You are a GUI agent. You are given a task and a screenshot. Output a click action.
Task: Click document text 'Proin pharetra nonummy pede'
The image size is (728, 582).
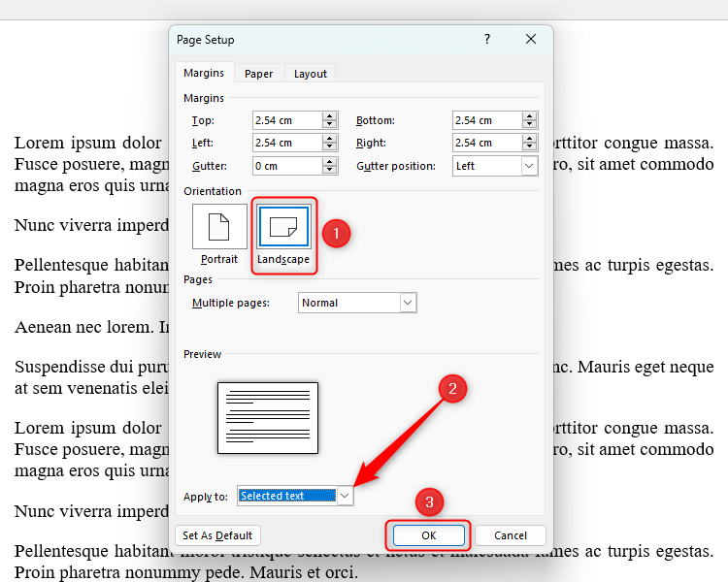[x=130, y=572]
